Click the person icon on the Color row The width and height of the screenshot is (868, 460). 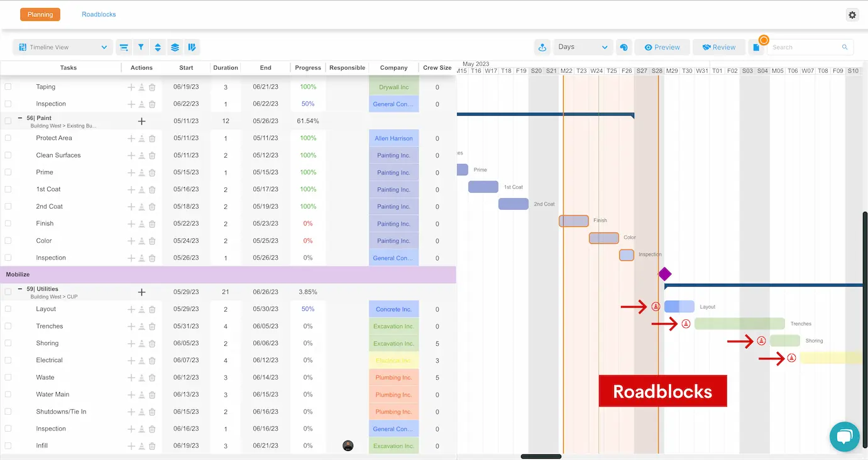(x=141, y=241)
